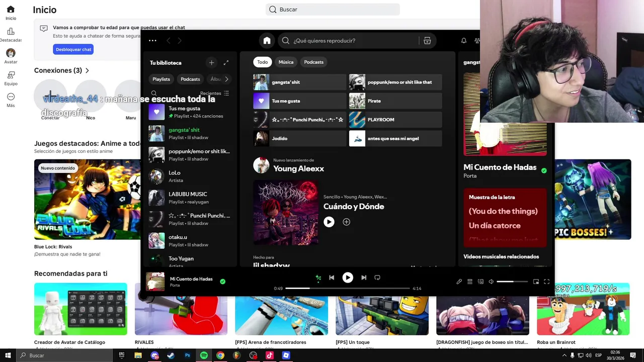The image size is (644, 362).
Task: Open the Jodido shortcut tile
Action: click(299, 138)
